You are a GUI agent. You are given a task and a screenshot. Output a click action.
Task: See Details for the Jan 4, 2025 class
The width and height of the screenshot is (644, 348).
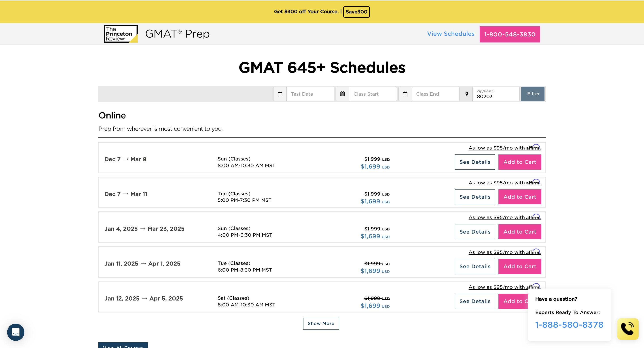point(475,232)
